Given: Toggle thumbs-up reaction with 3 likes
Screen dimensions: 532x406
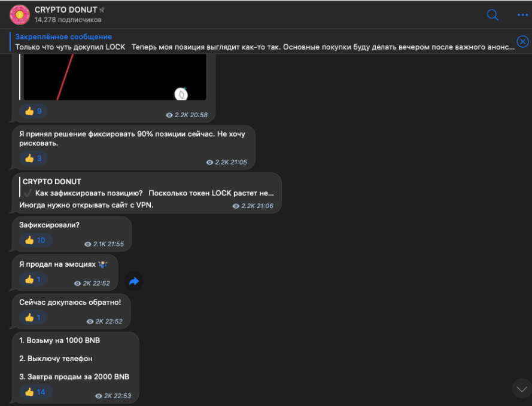Looking at the screenshot, I should click(x=33, y=158).
